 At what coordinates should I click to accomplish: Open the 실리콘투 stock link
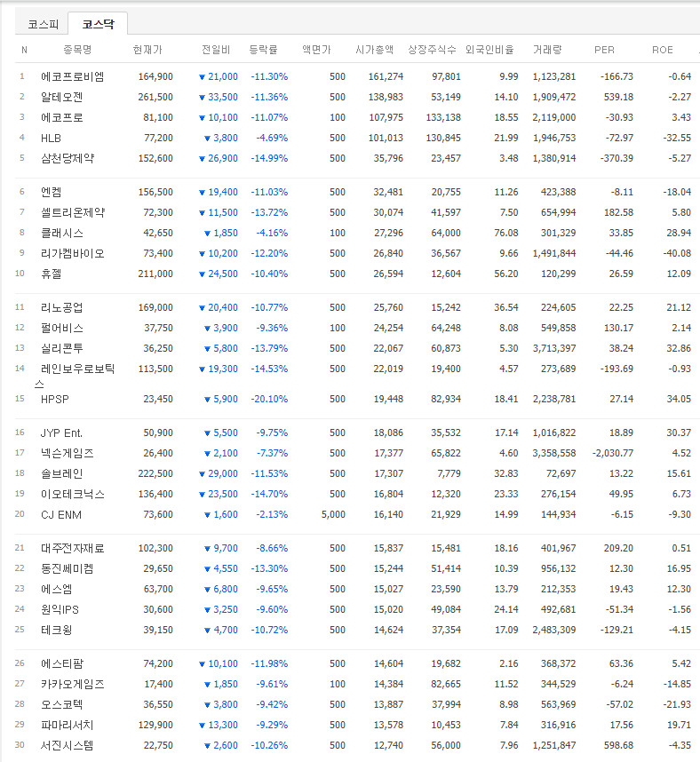61,348
